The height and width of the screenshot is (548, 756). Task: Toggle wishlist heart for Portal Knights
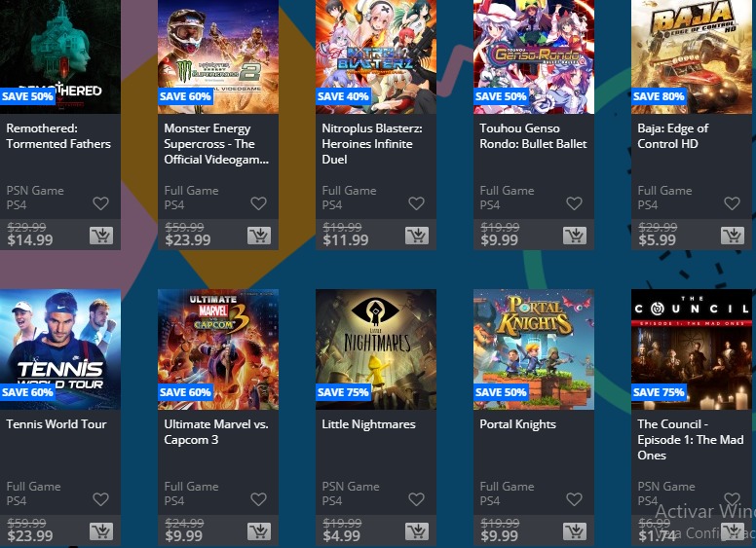click(574, 499)
